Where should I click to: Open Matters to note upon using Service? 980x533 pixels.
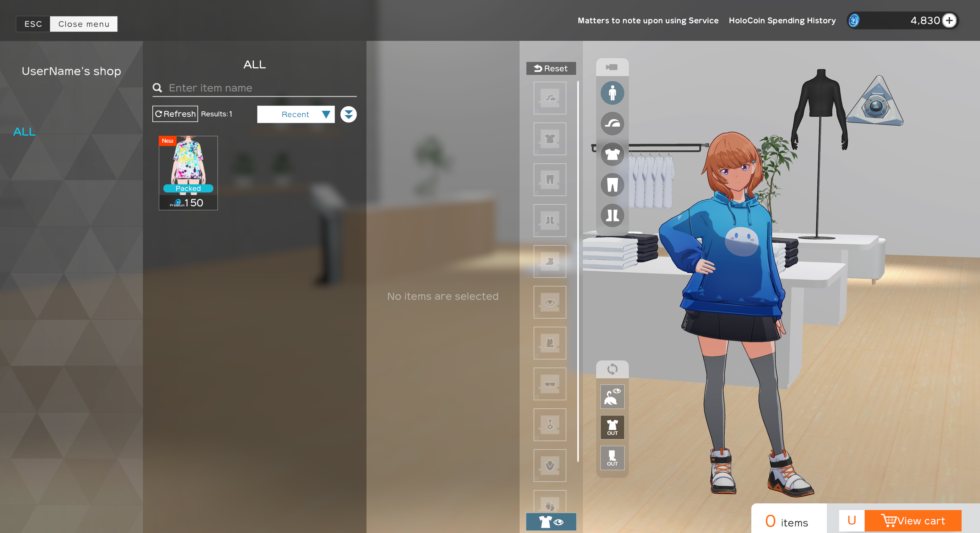pos(648,20)
